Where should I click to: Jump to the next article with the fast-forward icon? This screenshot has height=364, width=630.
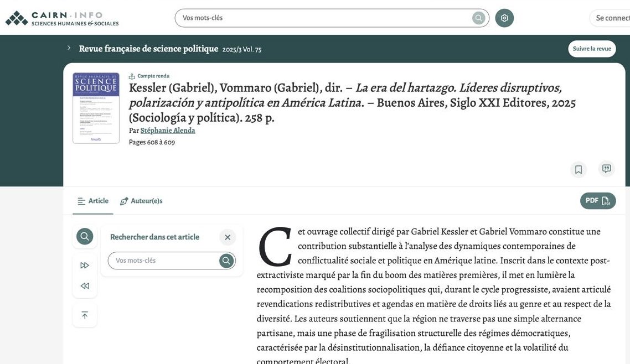(x=84, y=264)
